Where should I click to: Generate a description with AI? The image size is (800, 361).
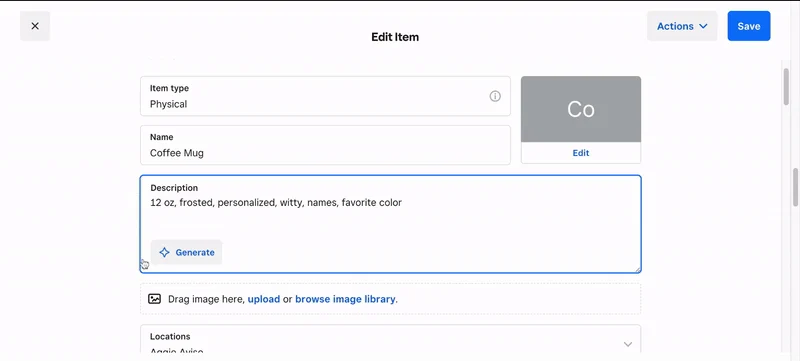tap(186, 252)
